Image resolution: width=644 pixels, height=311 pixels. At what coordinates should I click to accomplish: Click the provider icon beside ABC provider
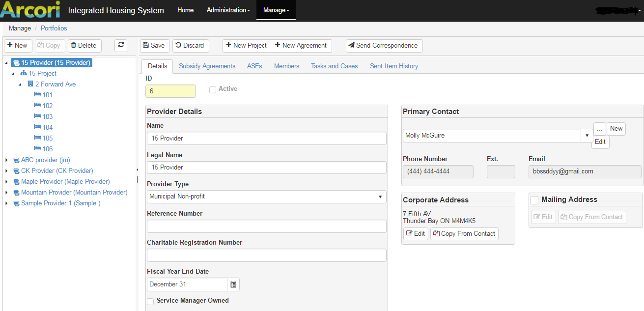pos(16,160)
